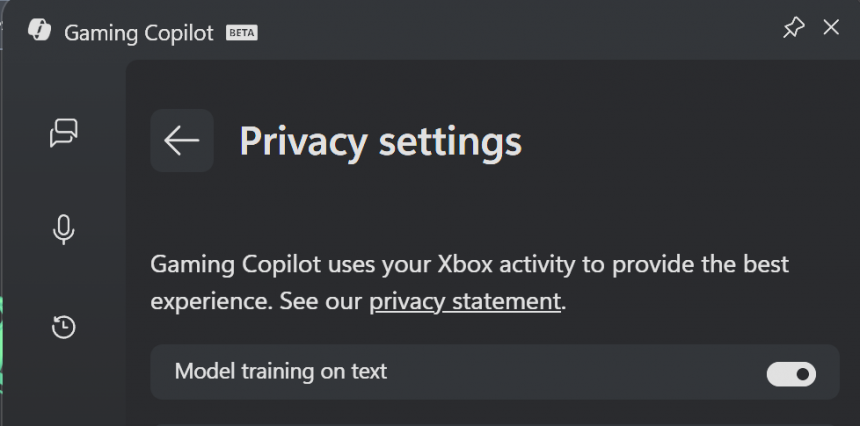Open the privacy statement link

tap(465, 301)
